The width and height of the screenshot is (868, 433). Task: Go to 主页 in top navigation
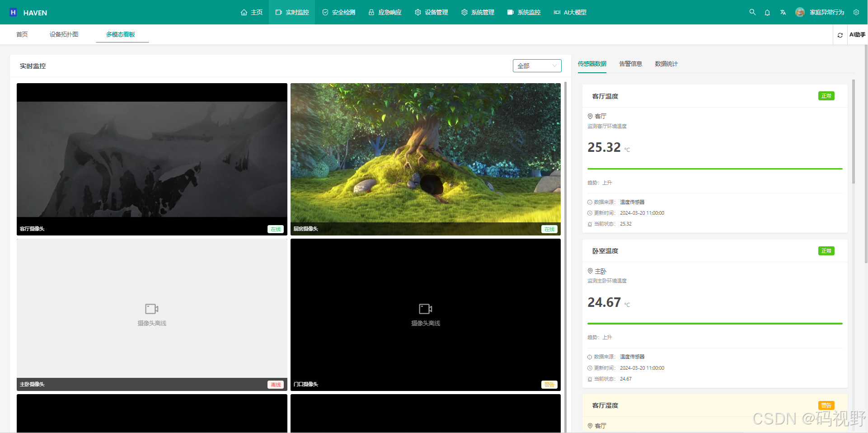(x=252, y=12)
